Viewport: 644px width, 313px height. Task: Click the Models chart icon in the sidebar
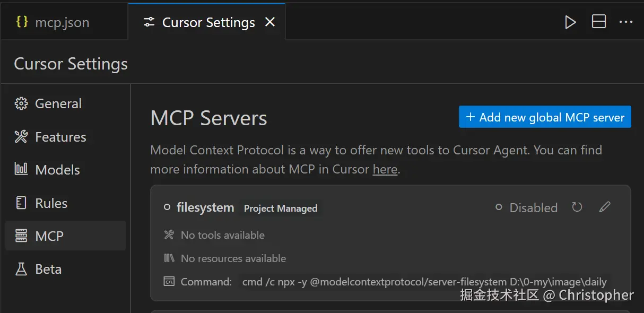pyautogui.click(x=21, y=170)
